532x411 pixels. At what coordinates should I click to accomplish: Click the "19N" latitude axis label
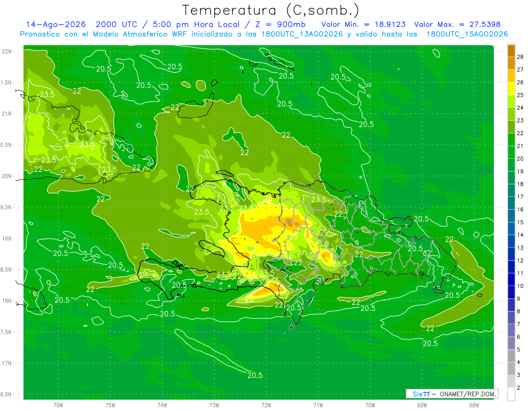pos(7,238)
